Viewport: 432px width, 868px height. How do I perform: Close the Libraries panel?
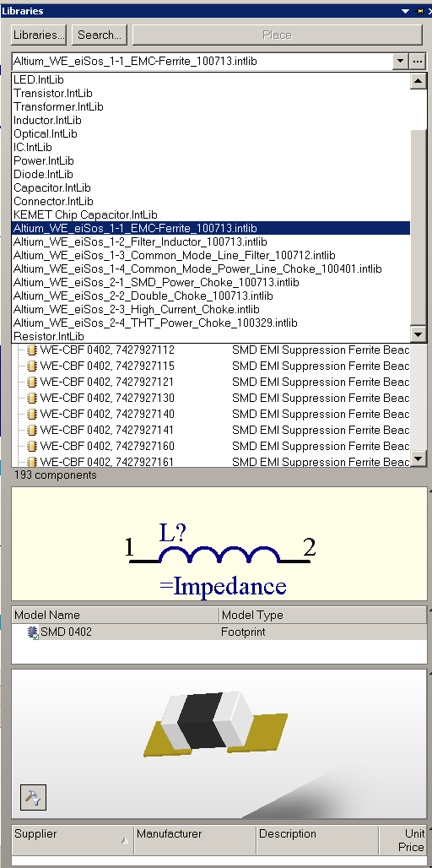(x=428, y=11)
